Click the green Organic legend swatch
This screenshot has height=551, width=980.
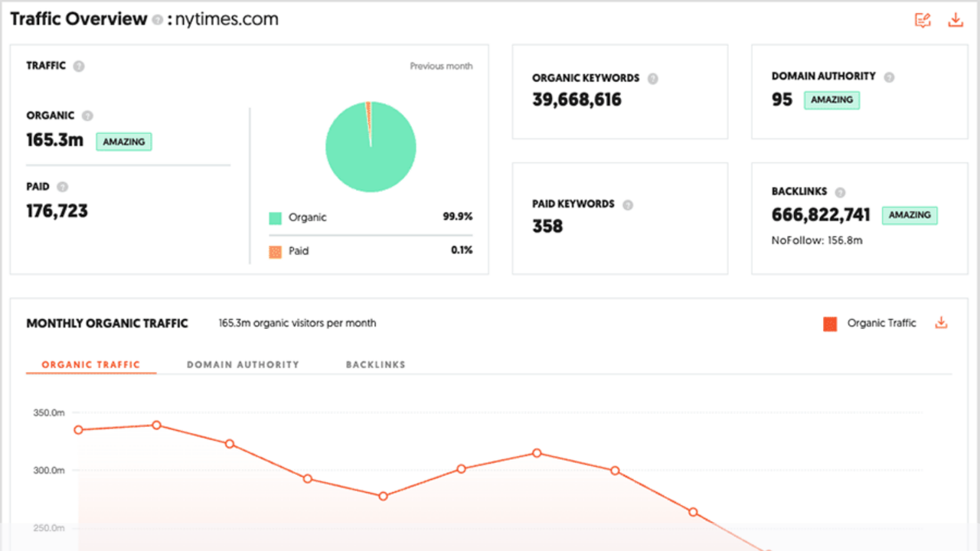click(276, 218)
